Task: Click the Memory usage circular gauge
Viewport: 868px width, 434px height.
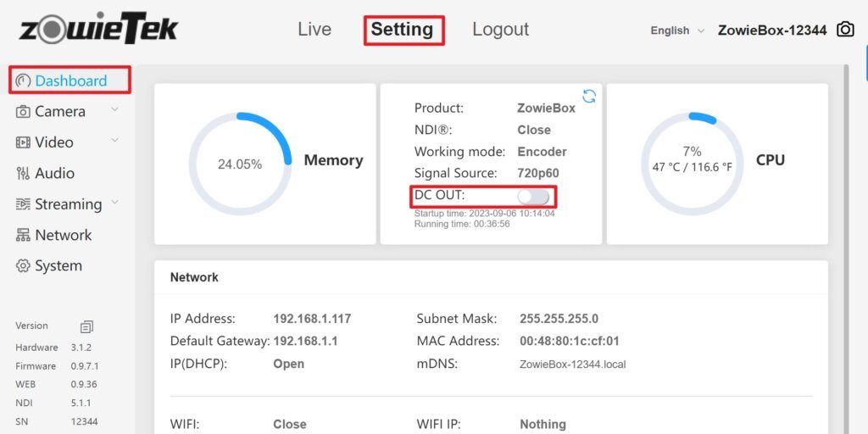Action: coord(240,164)
